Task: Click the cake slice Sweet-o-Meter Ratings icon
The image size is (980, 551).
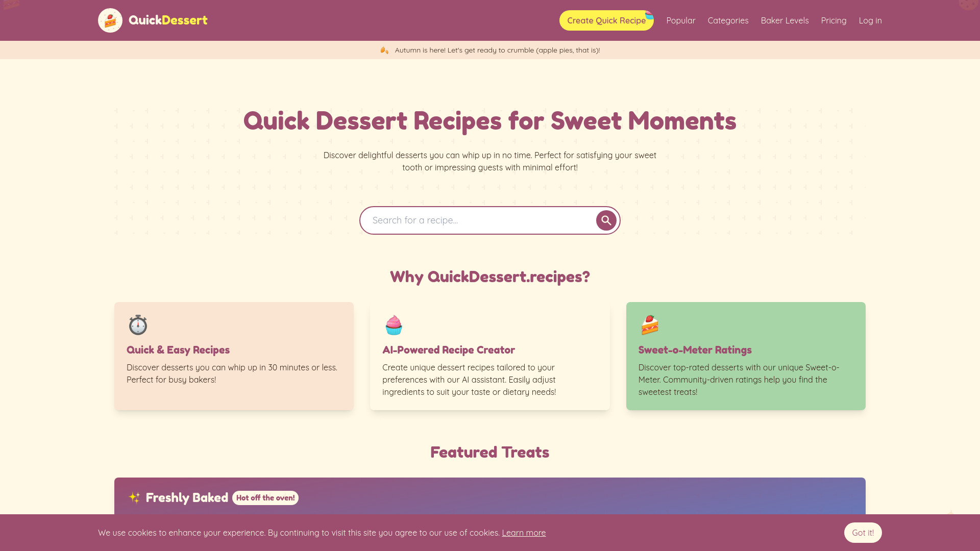Action: [x=650, y=324]
